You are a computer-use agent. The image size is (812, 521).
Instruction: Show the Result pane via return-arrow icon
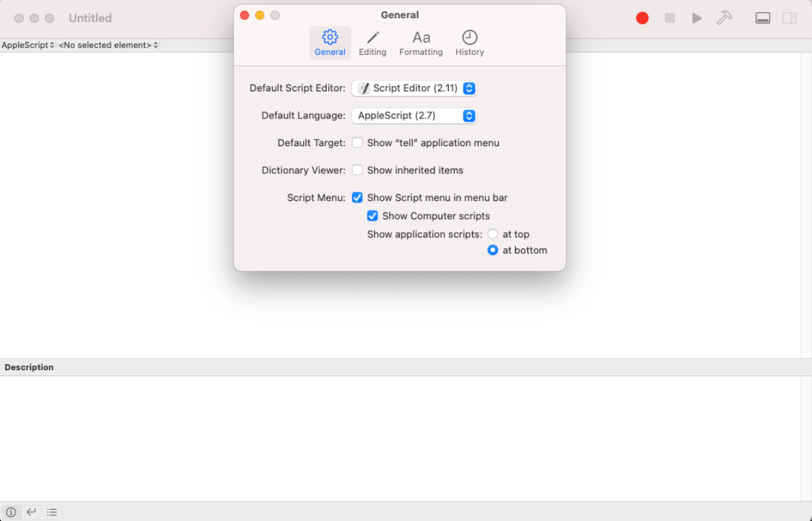tap(31, 512)
